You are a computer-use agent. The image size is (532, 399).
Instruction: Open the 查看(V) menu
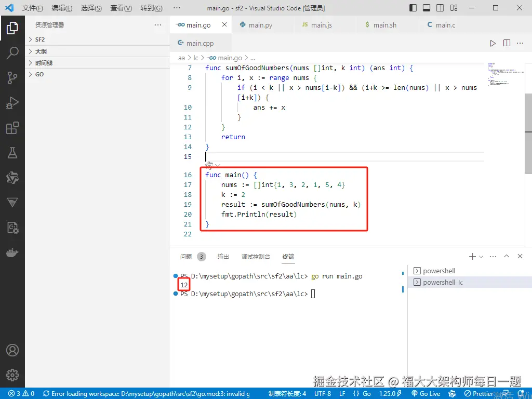coord(121,8)
